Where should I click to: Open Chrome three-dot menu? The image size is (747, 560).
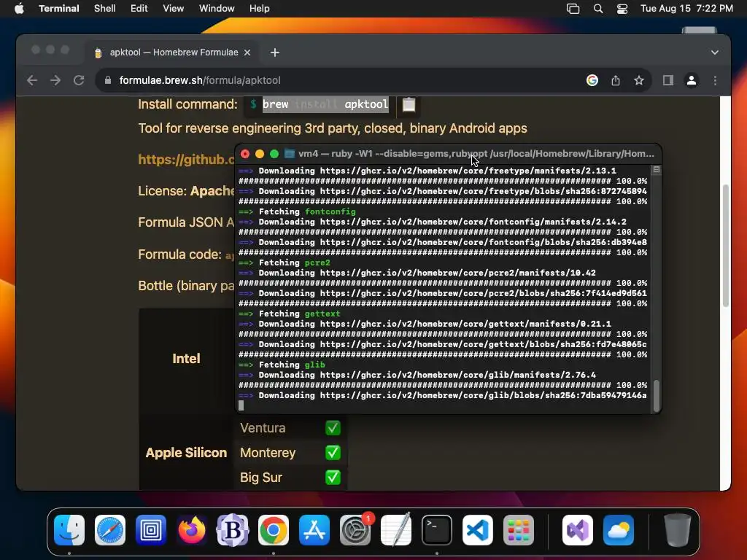[715, 80]
